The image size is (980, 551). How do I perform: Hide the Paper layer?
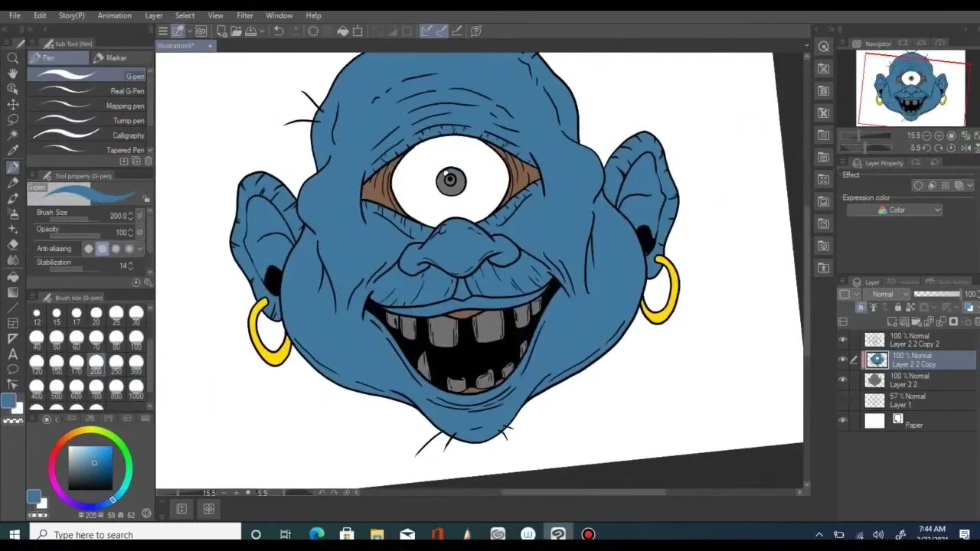(x=843, y=420)
